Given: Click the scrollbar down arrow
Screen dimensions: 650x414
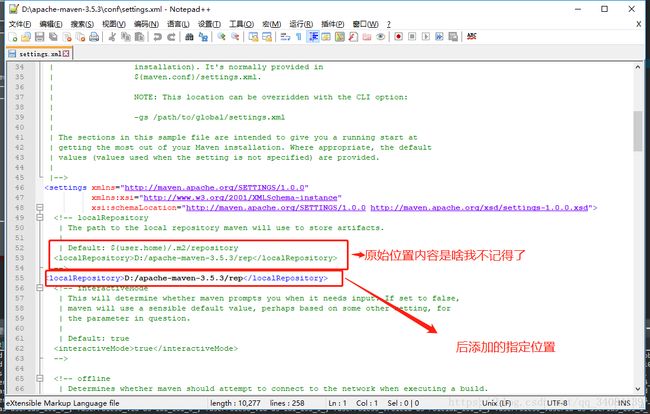Looking at the screenshot, I should pyautogui.click(x=638, y=389).
